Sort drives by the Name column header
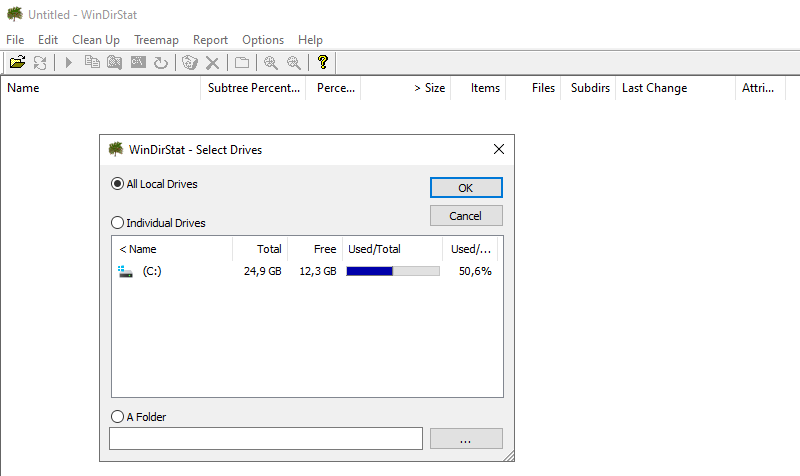Viewport: 800px width, 476px height. pos(172,249)
